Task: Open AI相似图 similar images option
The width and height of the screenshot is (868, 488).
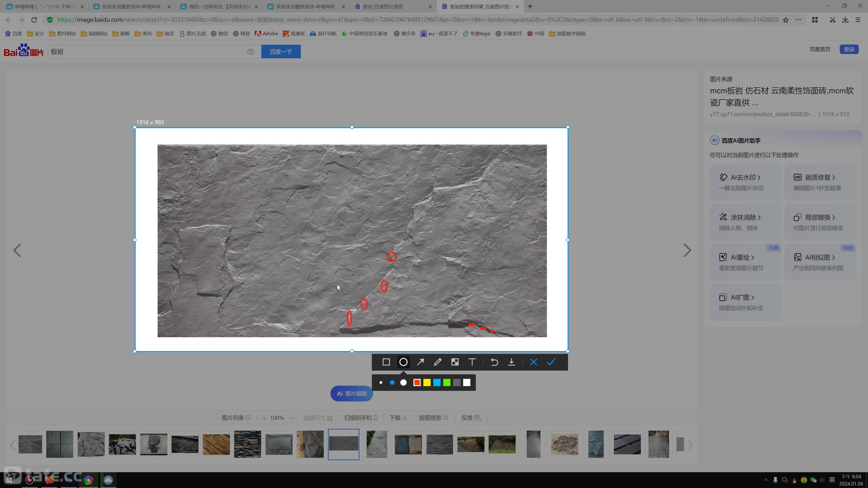Action: coord(820,262)
